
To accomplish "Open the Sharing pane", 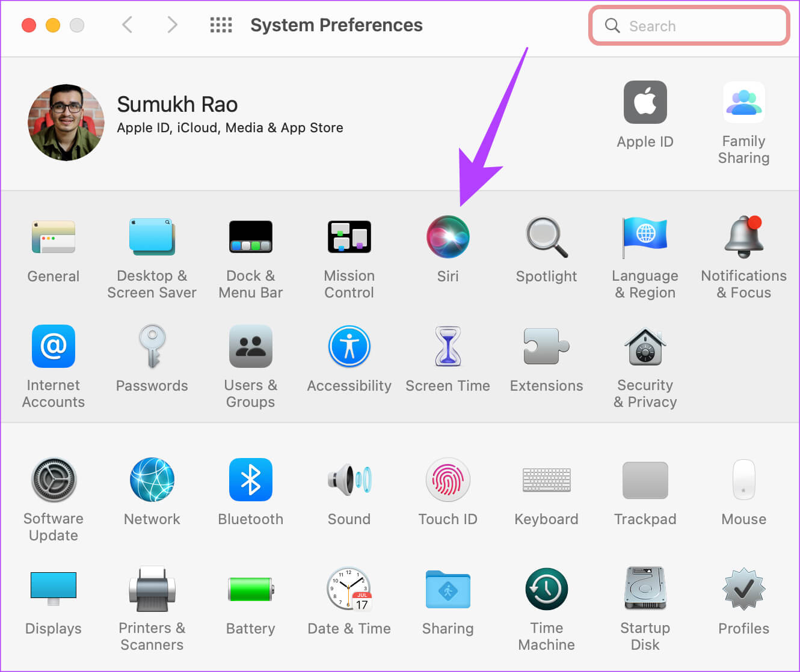I will coord(448,589).
